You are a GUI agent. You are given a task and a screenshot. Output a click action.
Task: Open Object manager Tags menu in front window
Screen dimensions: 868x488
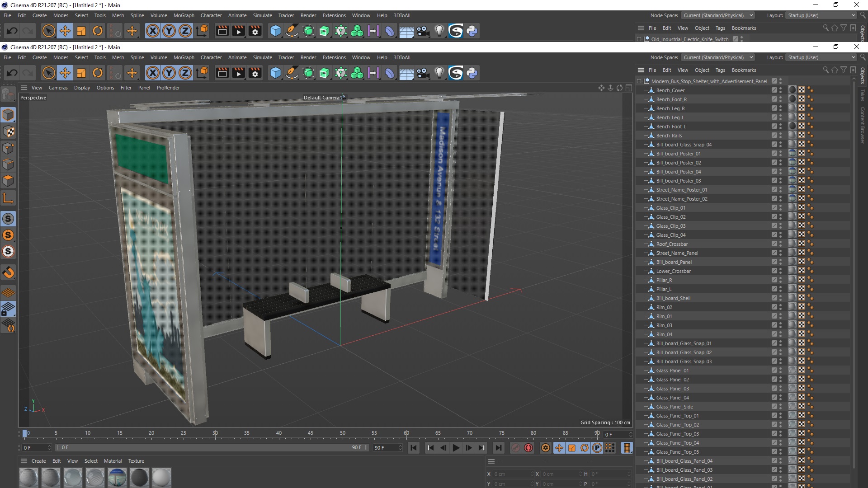coord(720,70)
